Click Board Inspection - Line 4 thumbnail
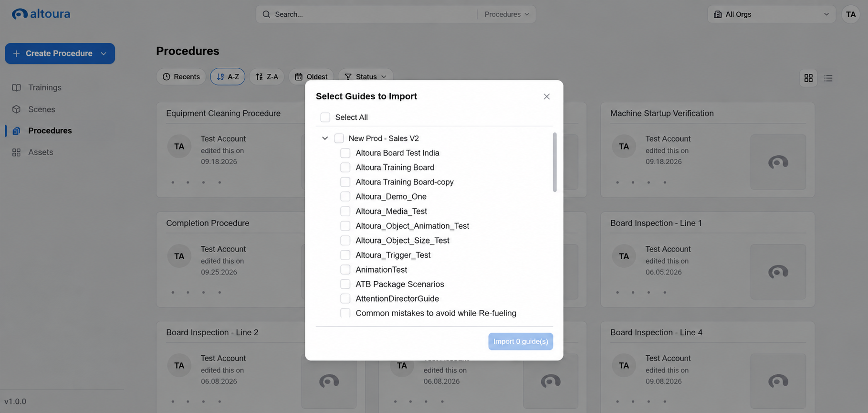868x413 pixels. pos(778,381)
